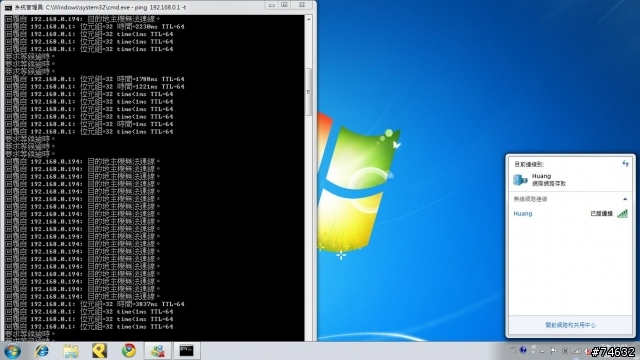Click the Internet access text under Huang
The image size is (640, 360).
(x=549, y=184)
